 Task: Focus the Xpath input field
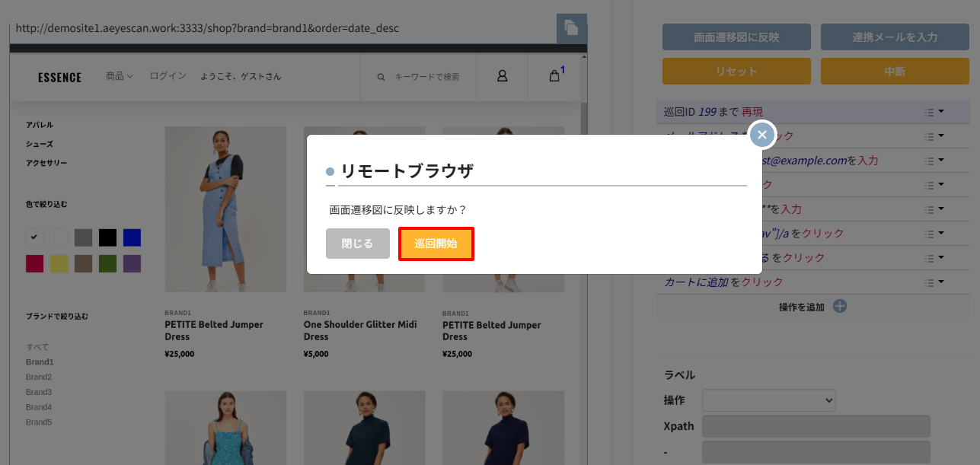[x=816, y=426]
